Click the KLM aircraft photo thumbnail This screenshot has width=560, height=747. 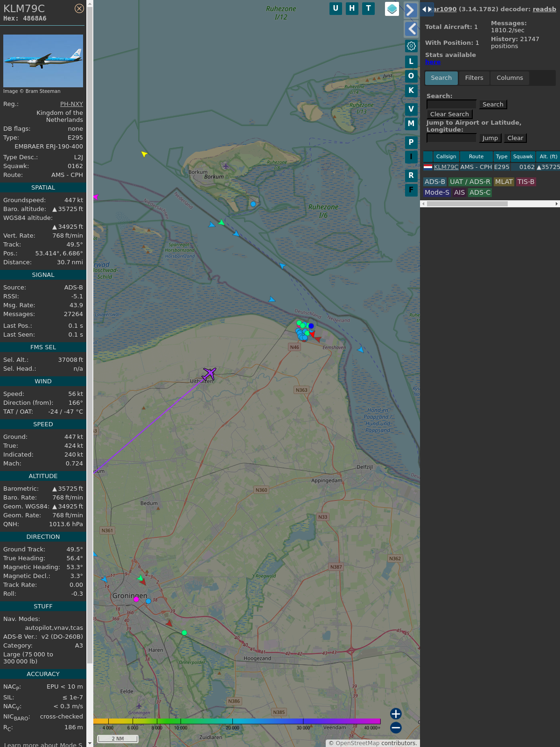point(43,61)
